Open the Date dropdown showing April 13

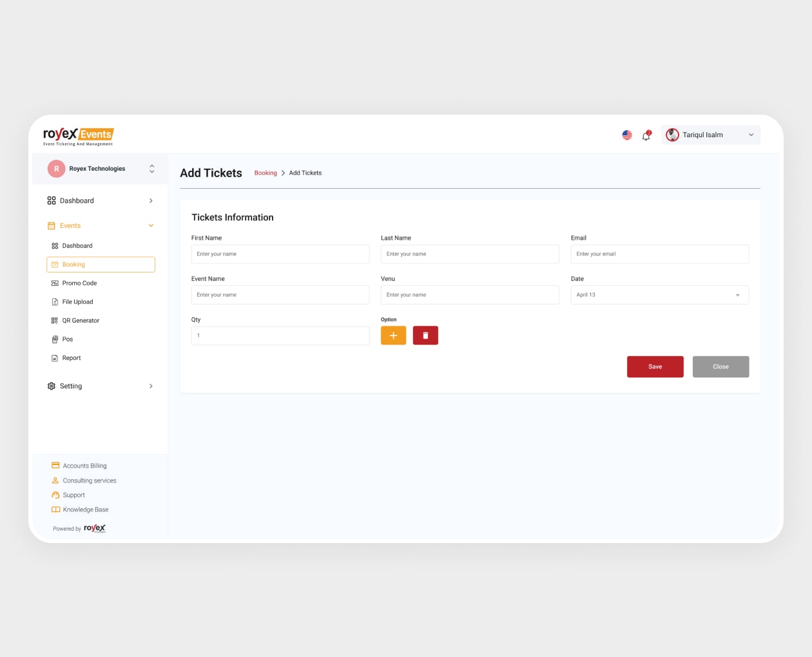coord(659,295)
